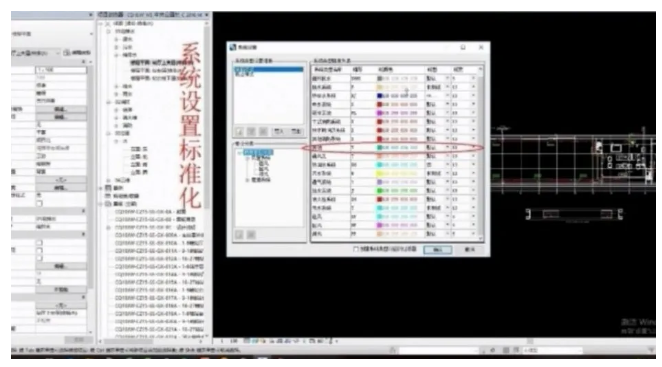Click the 系统类型名称 column header in the table
662x367 pixels.
pos(331,69)
